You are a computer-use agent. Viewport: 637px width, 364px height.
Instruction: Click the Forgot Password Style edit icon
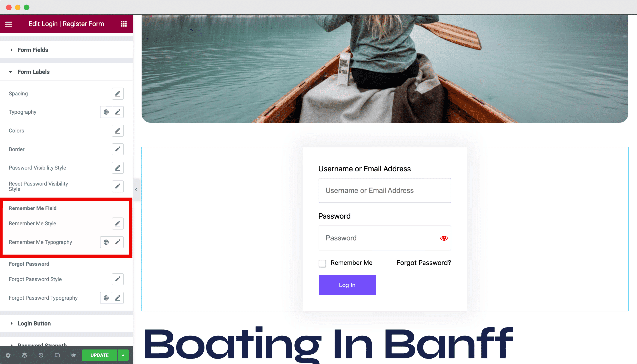[118, 279]
